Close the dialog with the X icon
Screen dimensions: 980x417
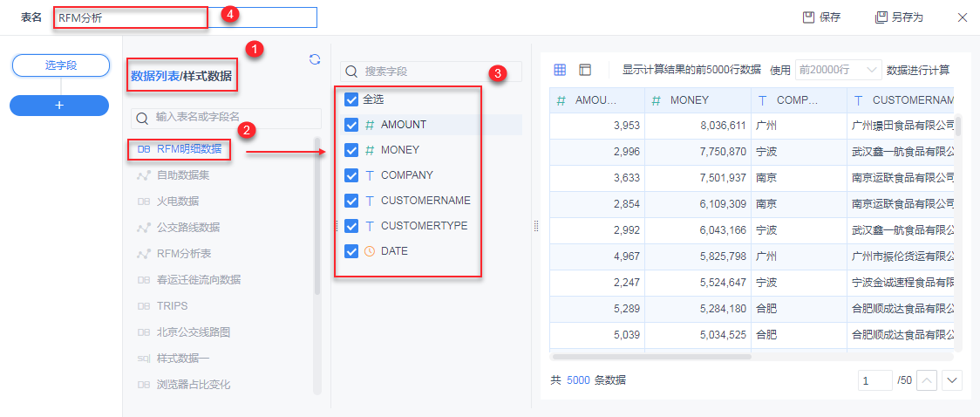click(963, 17)
